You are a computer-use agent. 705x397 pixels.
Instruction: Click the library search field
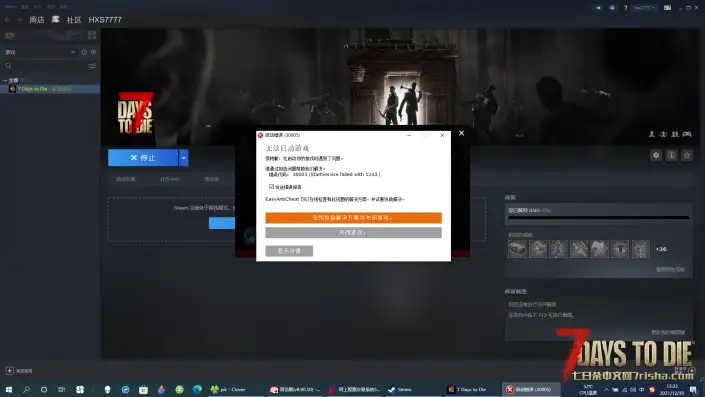click(45, 66)
